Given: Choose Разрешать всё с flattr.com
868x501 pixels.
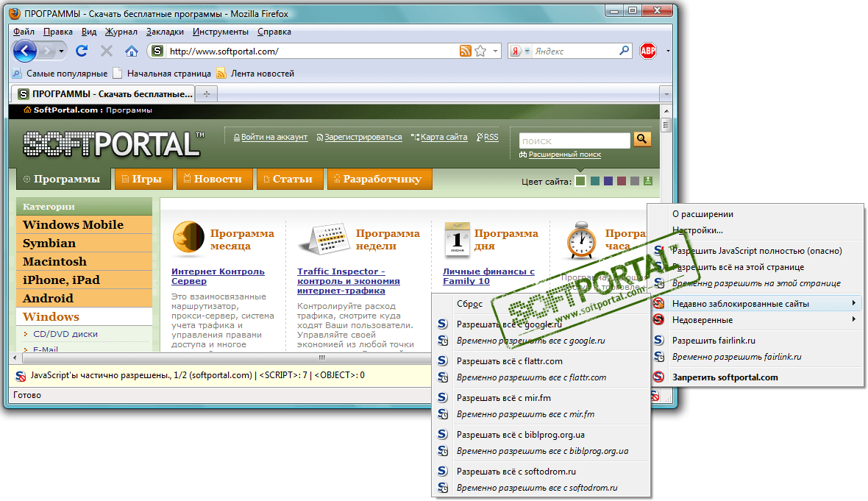Looking at the screenshot, I should point(541,361).
